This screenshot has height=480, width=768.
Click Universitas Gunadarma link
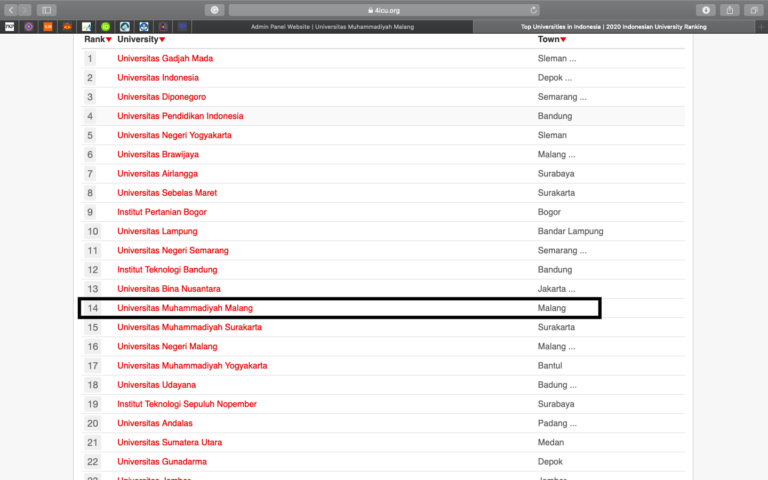point(162,461)
